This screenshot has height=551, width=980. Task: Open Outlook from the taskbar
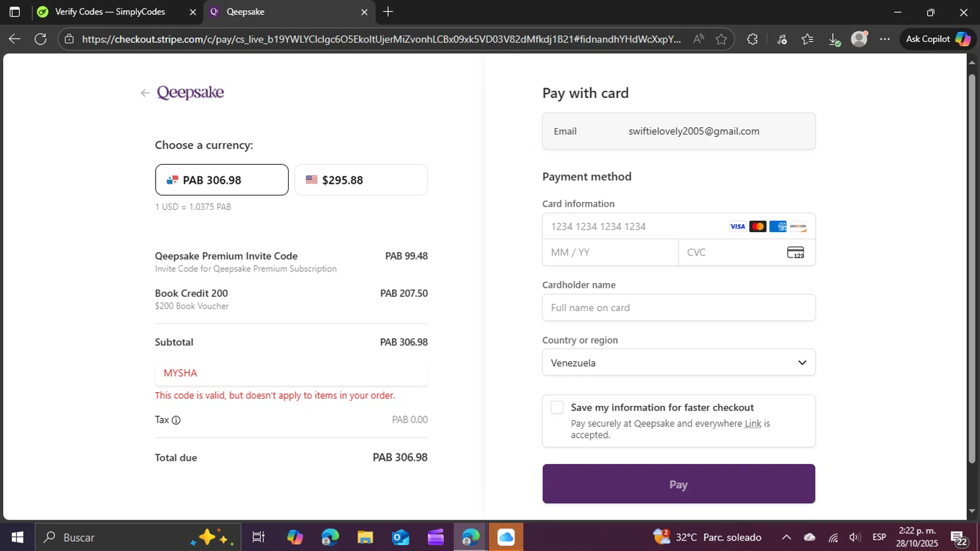[400, 537]
